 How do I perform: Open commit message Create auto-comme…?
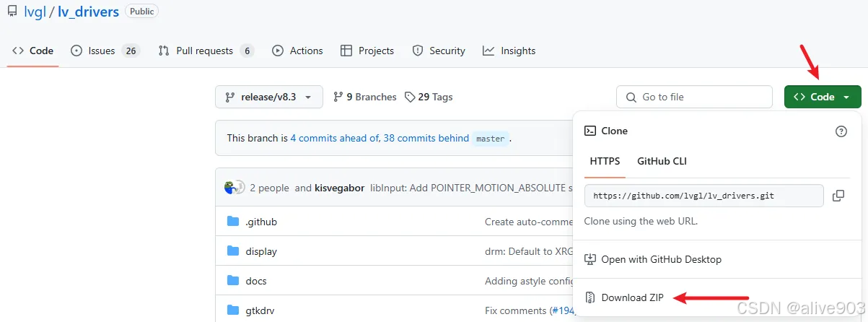(529, 222)
